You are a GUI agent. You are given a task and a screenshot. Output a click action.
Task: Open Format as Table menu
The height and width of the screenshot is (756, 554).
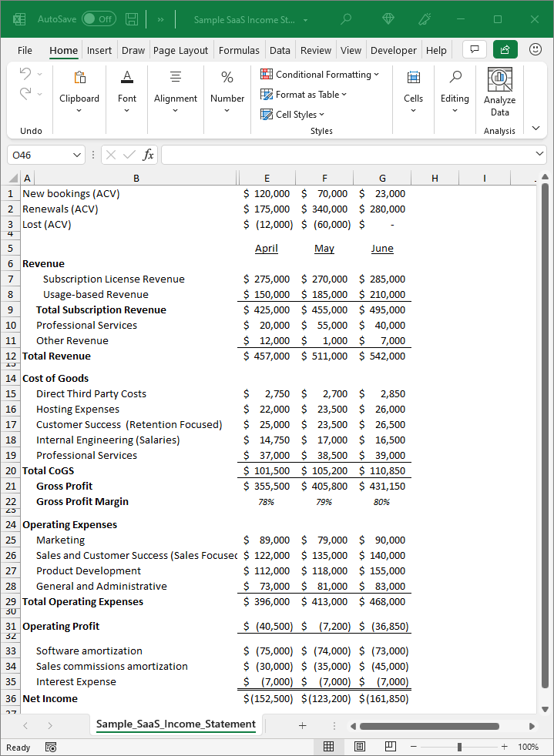pyautogui.click(x=304, y=95)
